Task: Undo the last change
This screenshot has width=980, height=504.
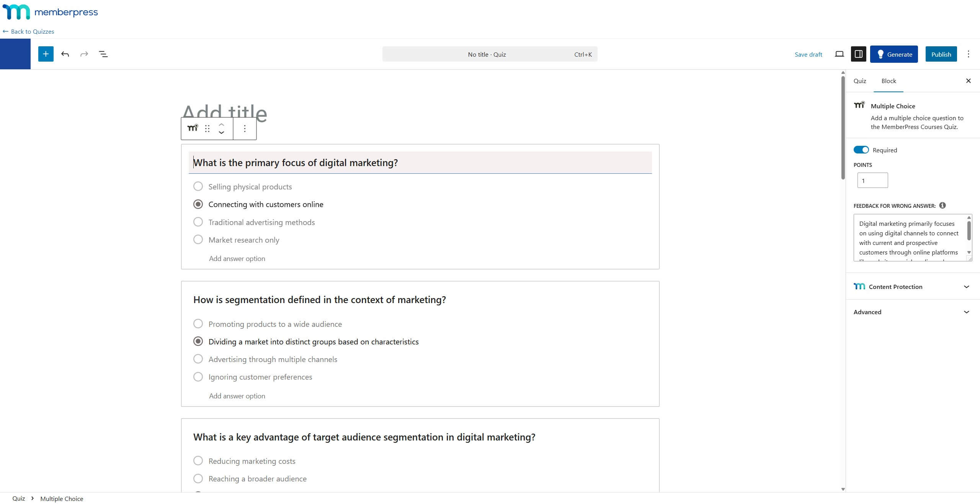Action: [65, 54]
